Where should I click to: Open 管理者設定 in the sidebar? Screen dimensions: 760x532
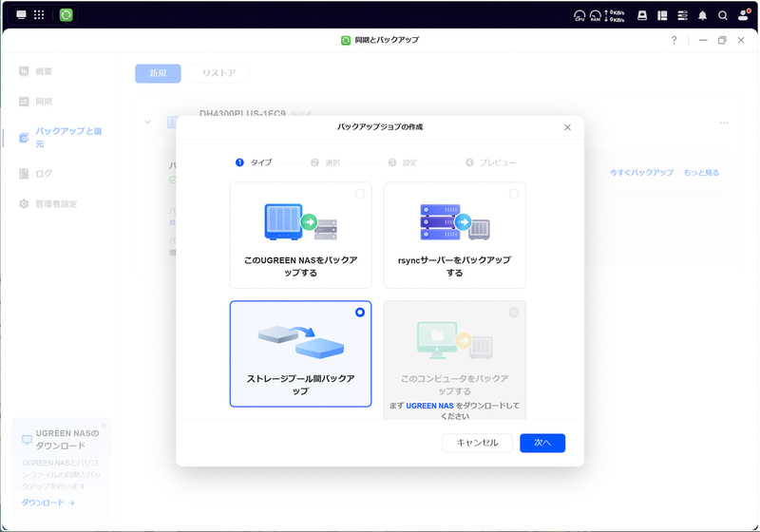[56, 204]
